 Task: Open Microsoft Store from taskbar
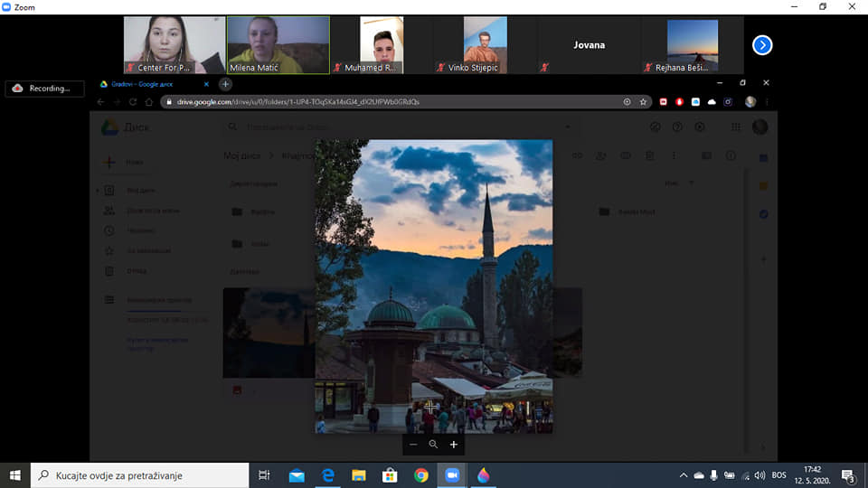click(390, 475)
